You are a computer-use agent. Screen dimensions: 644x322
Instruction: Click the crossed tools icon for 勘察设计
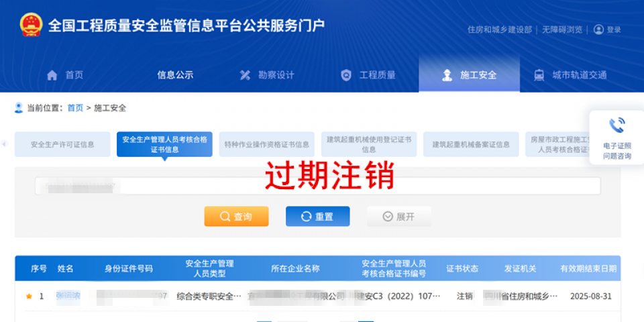(246, 75)
